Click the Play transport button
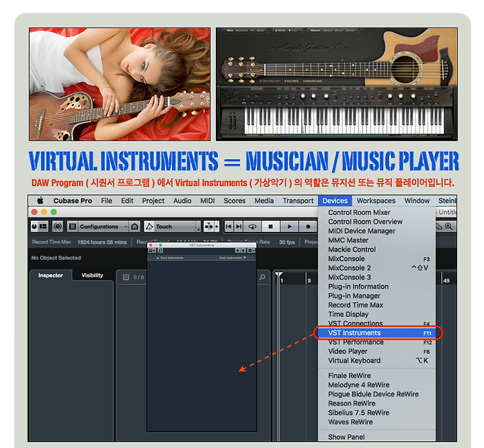The image size is (484, 448). [x=289, y=226]
